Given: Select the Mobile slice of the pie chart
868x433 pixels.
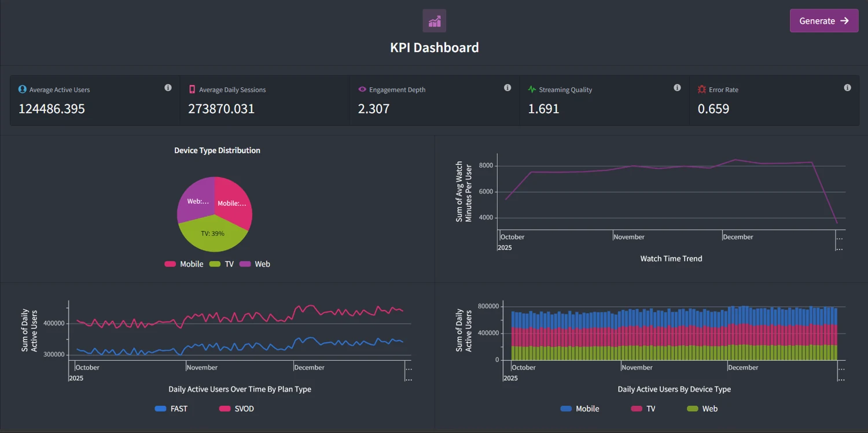Looking at the screenshot, I should point(234,202).
